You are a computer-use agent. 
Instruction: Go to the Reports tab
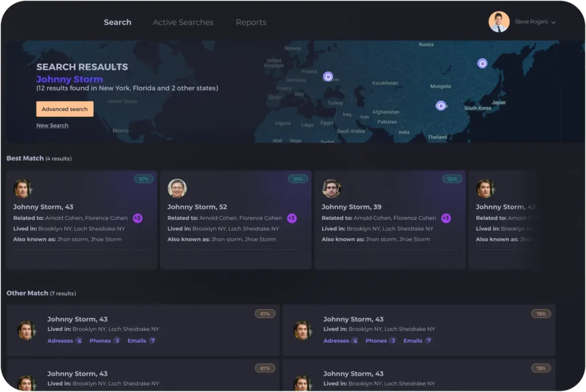(251, 22)
